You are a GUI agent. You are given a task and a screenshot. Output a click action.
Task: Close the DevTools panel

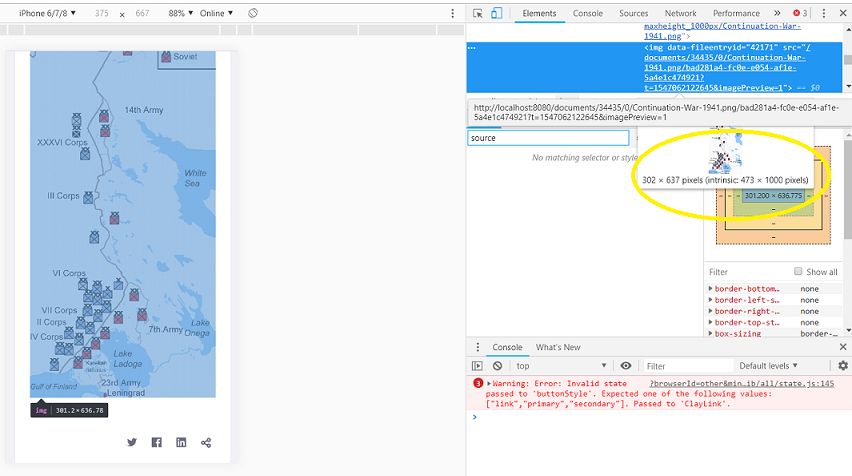point(843,13)
